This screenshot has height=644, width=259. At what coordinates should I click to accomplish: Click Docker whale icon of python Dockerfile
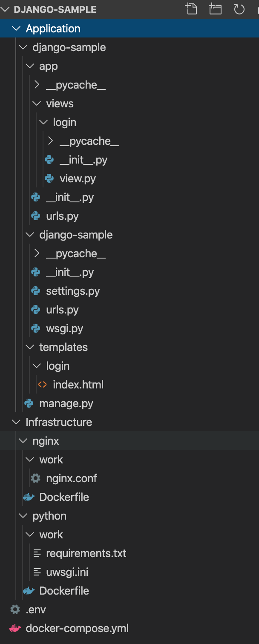(x=29, y=591)
